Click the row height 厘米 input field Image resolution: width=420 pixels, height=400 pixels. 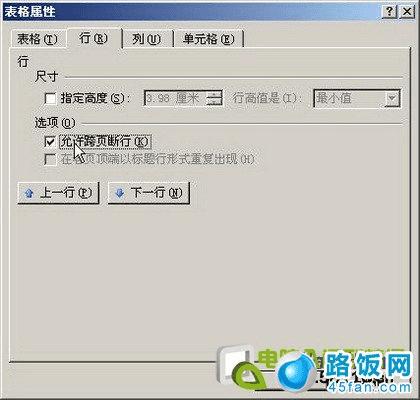pyautogui.click(x=175, y=98)
